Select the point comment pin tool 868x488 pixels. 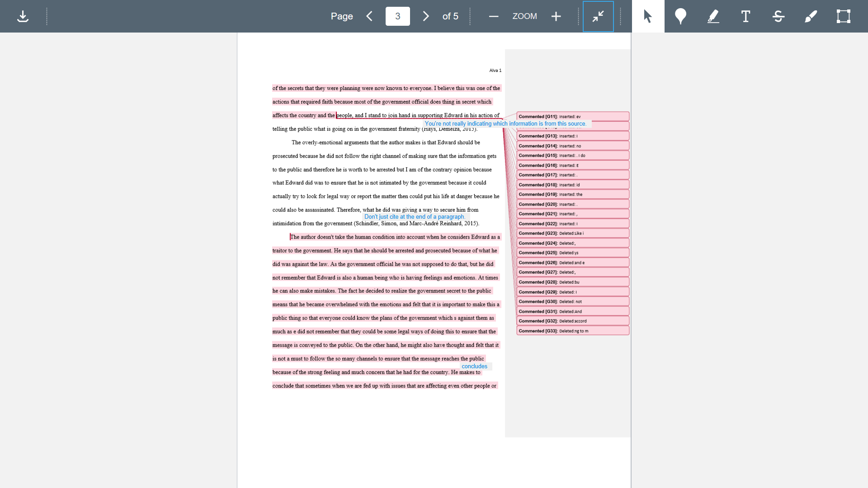[x=680, y=16]
